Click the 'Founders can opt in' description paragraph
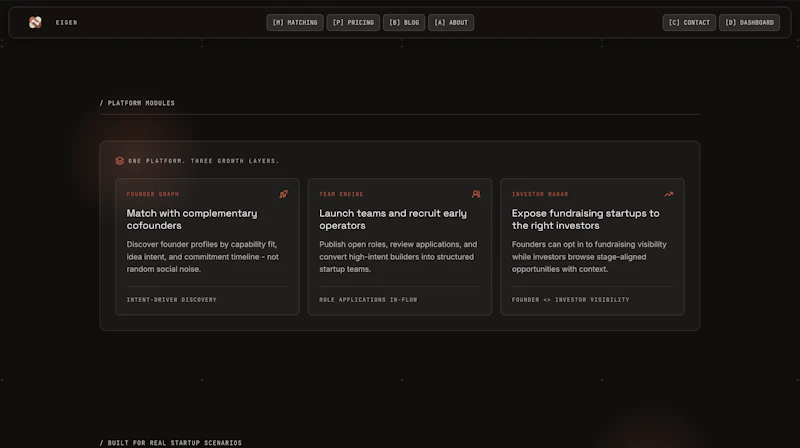The height and width of the screenshot is (448, 800). (589, 257)
